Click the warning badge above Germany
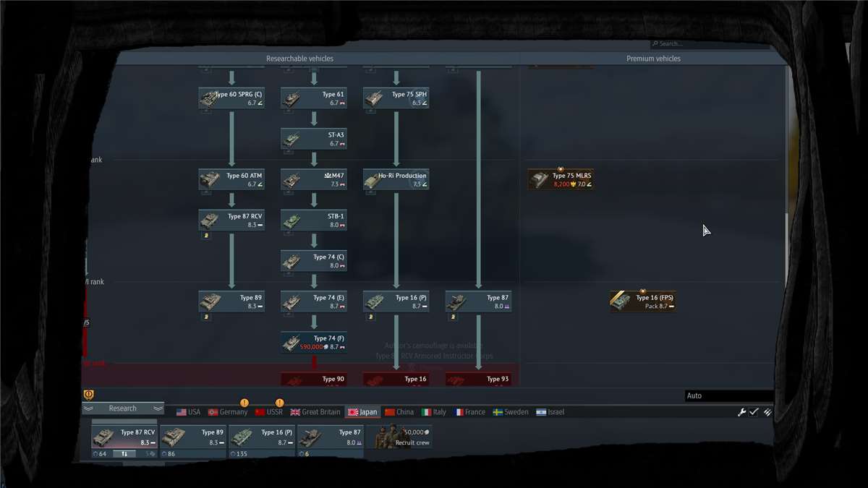868x488 pixels. pos(244,403)
